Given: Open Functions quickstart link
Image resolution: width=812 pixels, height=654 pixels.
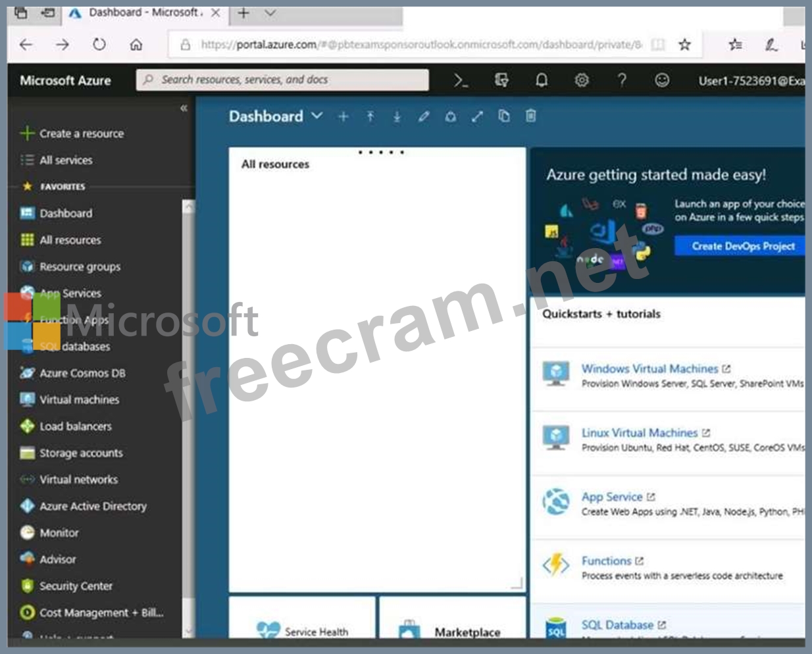Looking at the screenshot, I should coord(606,561).
